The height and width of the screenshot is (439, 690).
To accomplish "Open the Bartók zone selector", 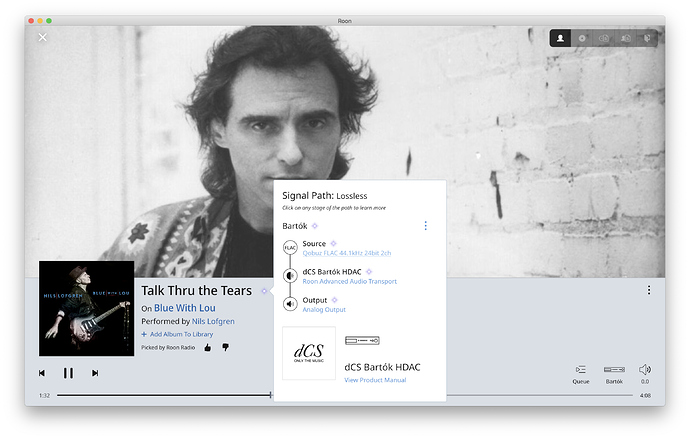I will [x=614, y=374].
